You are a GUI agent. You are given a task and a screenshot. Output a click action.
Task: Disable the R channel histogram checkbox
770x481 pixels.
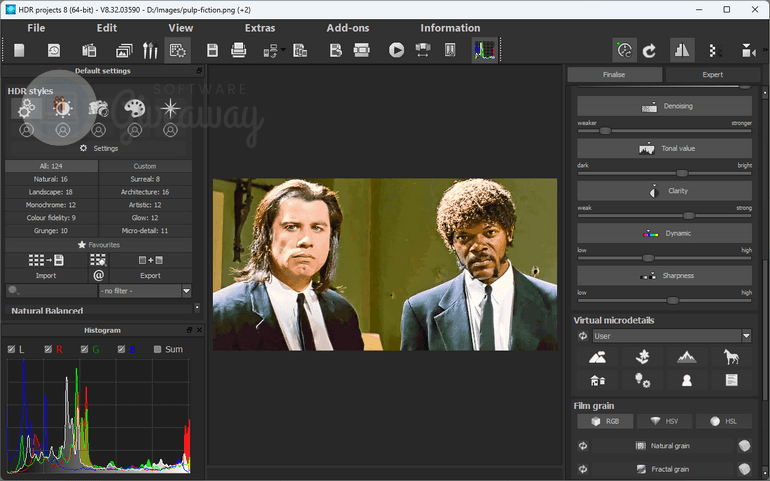pos(47,349)
